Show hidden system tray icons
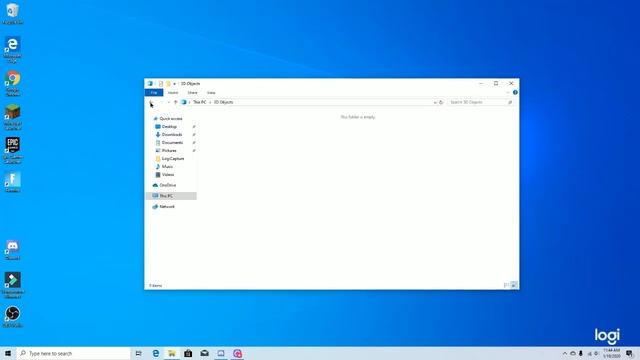Screen dimensions: 640x360 [x=565, y=353]
